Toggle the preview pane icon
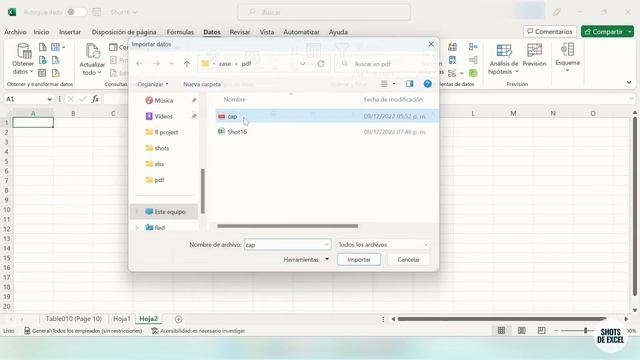 (x=409, y=84)
